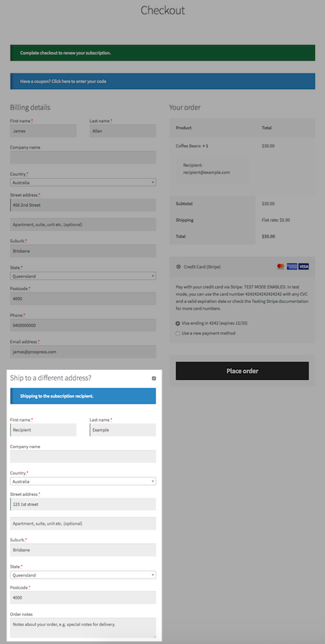Click the Visa card icon
This screenshot has width=325, height=644.
click(x=303, y=266)
